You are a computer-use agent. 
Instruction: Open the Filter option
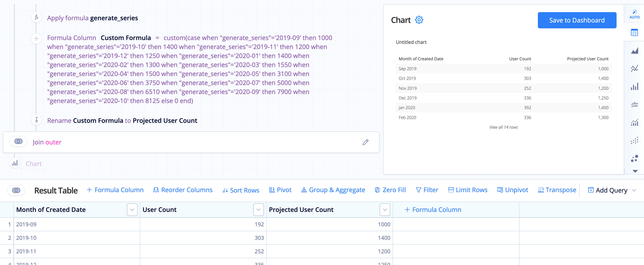click(427, 190)
